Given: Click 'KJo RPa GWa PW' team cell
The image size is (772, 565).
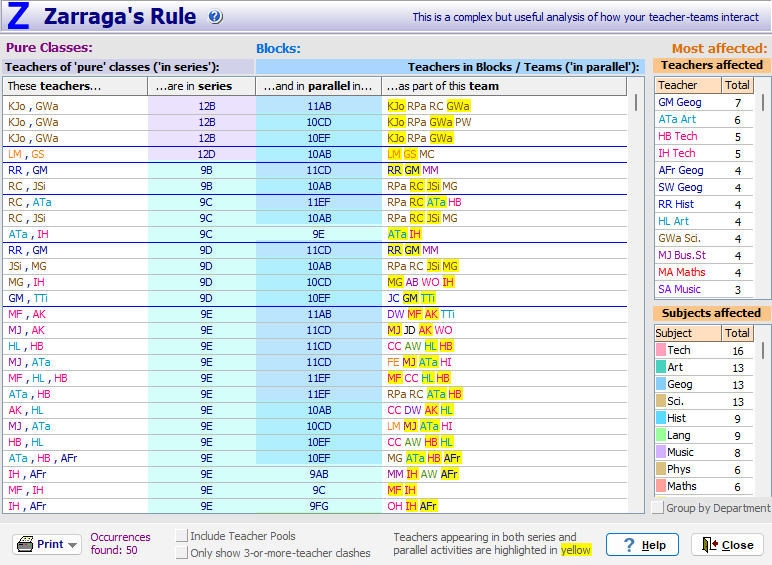Looking at the screenshot, I should click(504, 122).
